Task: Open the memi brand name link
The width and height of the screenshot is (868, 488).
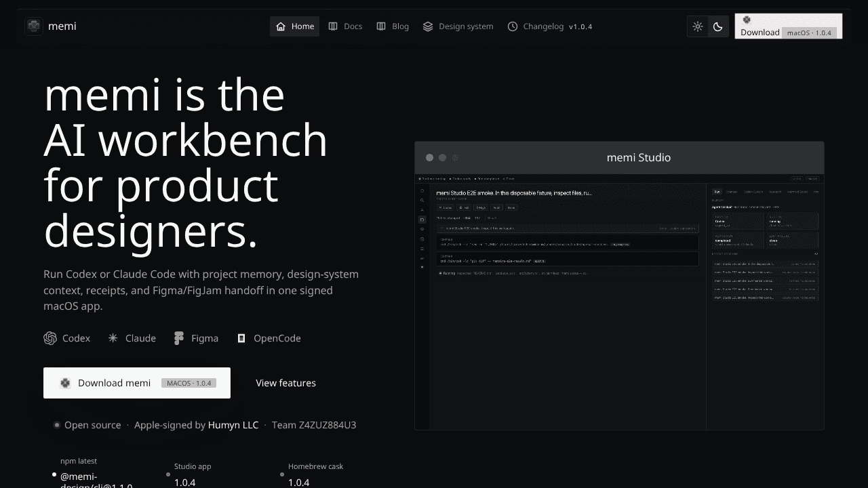Action: pyautogui.click(x=62, y=26)
